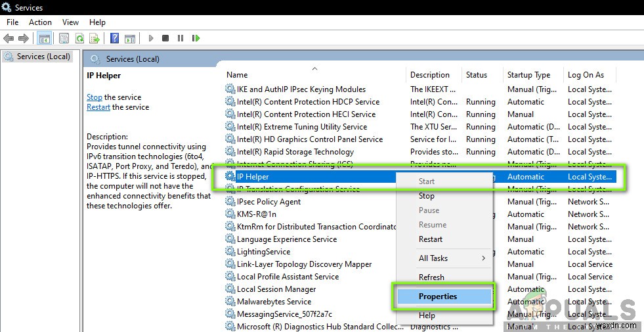Choose Help in the context menu
Screen dimensions: 644x332
427,315
